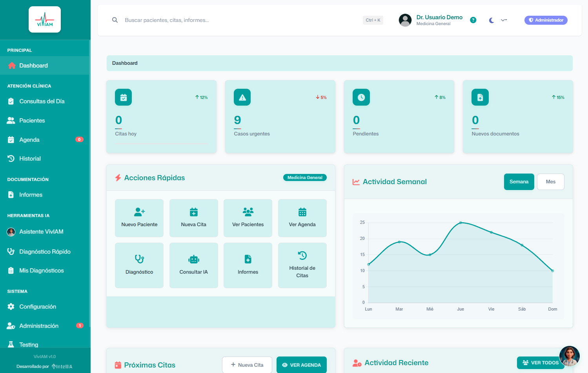Open Informes under Documentación

point(31,195)
